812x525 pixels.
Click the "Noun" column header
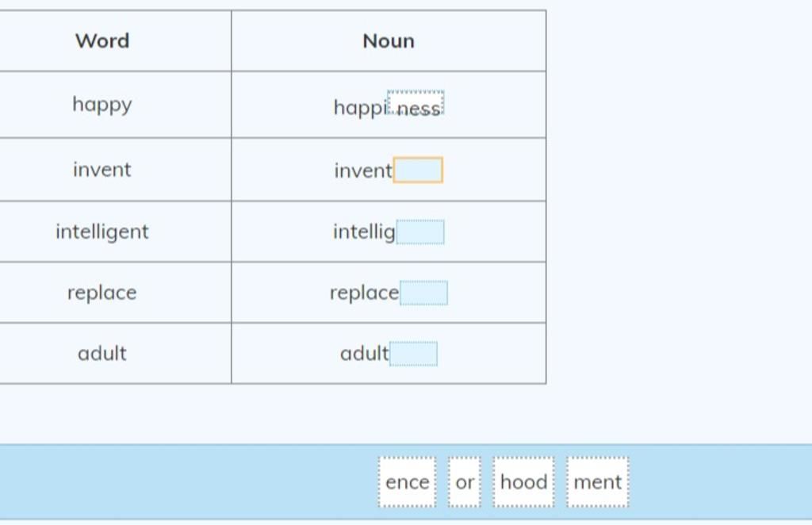click(x=389, y=41)
